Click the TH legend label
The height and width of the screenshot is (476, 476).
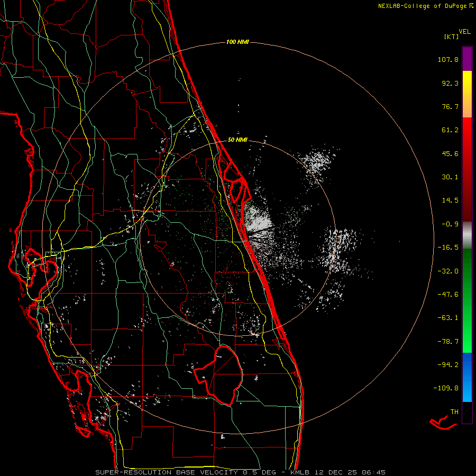pyautogui.click(x=454, y=412)
